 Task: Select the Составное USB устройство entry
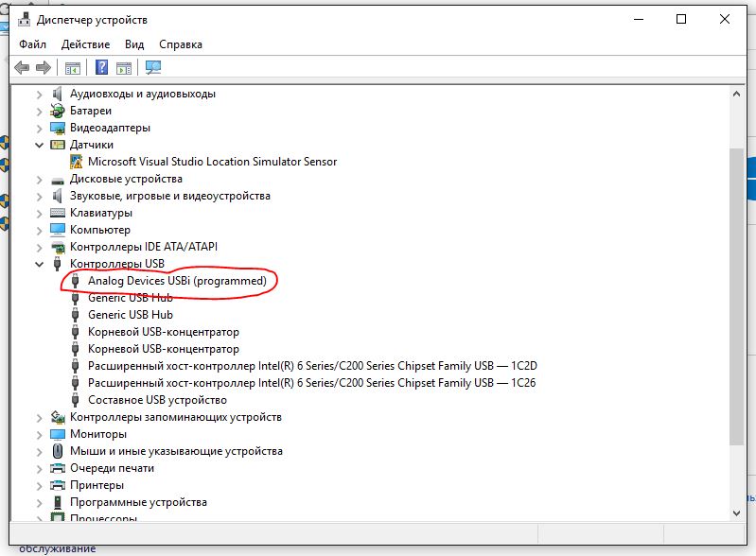(157, 400)
